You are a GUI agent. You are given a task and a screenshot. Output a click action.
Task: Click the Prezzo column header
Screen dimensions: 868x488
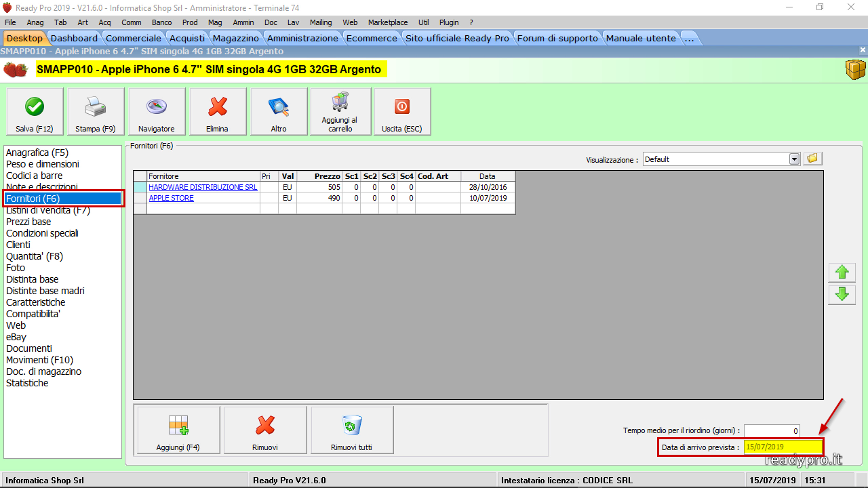click(x=319, y=176)
